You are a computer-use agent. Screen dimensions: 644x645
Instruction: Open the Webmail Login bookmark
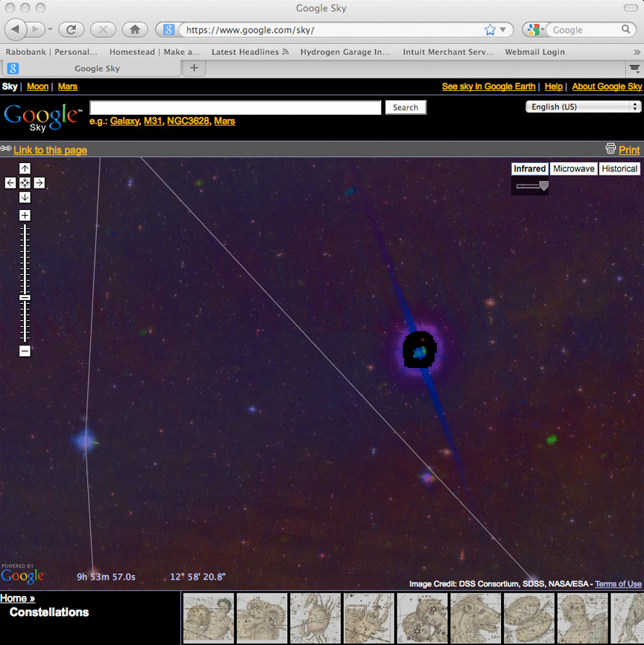[535, 52]
